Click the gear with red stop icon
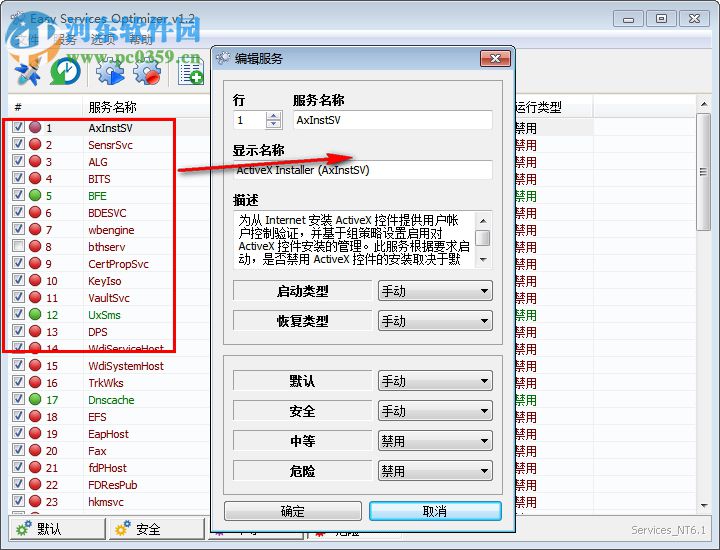720x550 pixels. click(147, 73)
